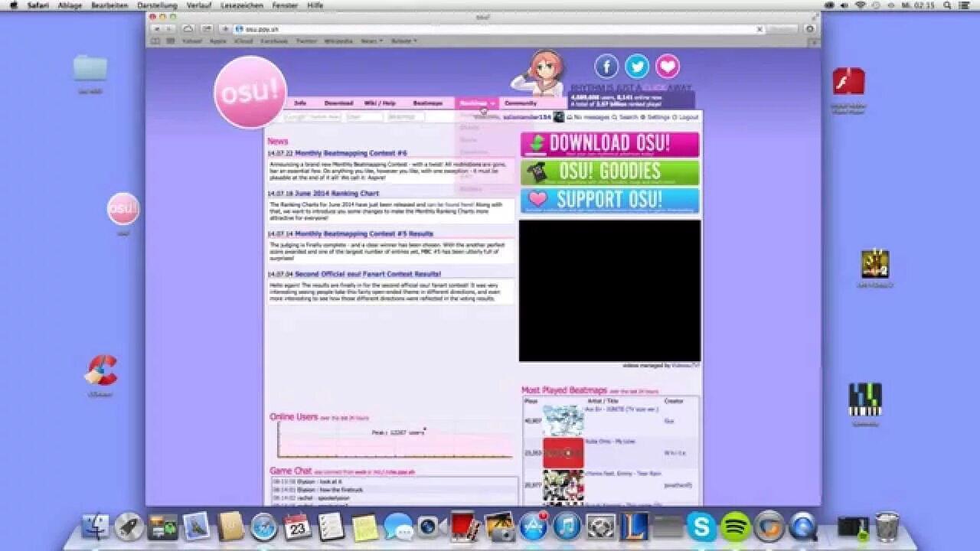Screen dimensions: 980x551
Task: Open the piano keys desktop app icon
Action: pyautogui.click(x=865, y=399)
